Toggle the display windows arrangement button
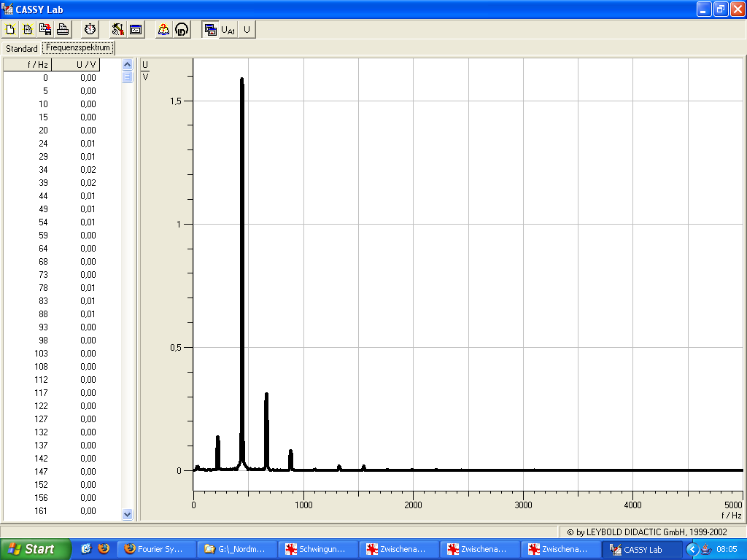Viewport: 747px width, 560px height. tap(210, 30)
